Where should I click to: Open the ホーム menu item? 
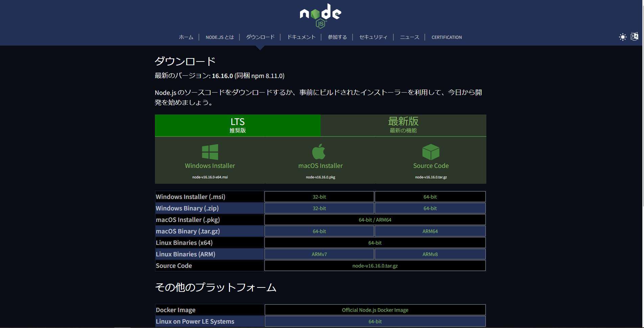click(186, 37)
